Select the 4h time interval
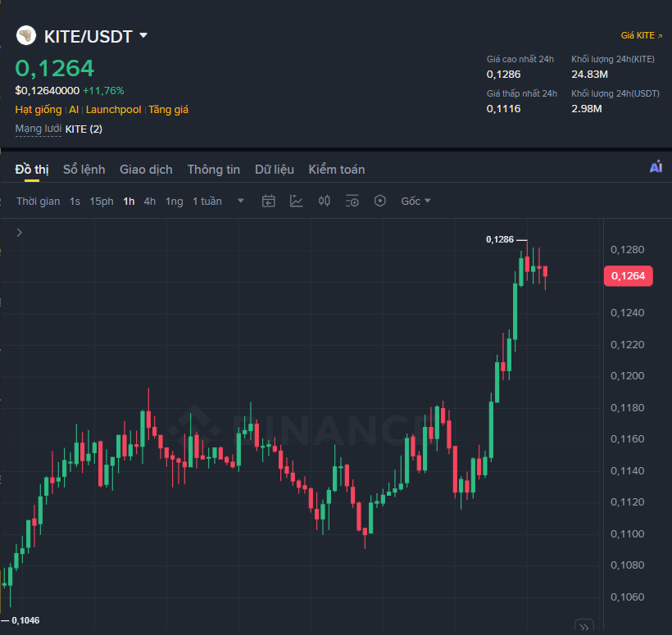 (150, 202)
